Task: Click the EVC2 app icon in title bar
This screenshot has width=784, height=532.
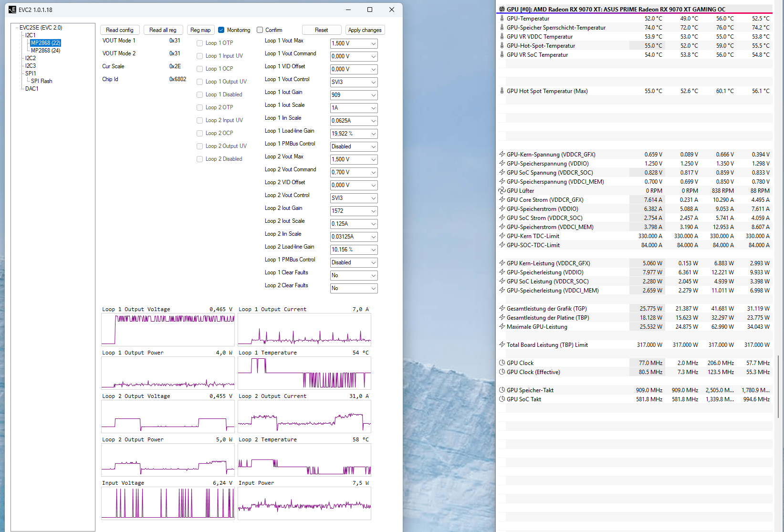Action: 12,10
